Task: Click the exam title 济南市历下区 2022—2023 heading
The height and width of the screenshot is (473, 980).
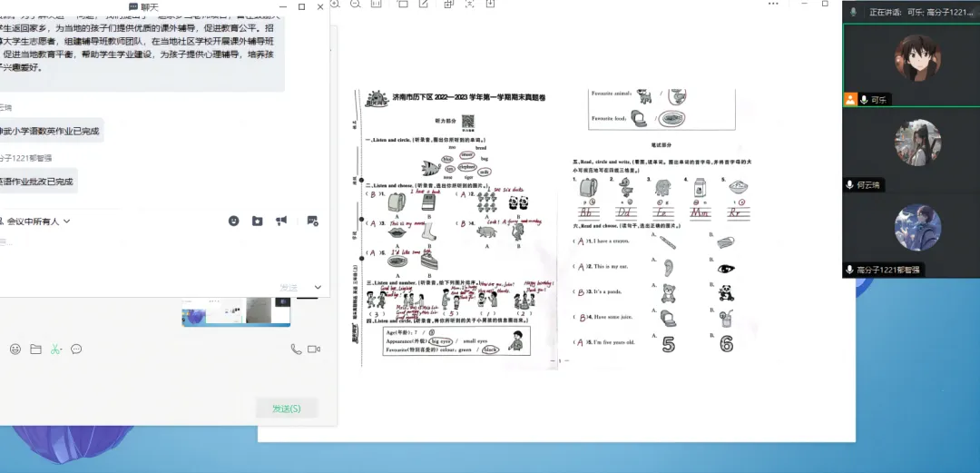Action: 469,98
